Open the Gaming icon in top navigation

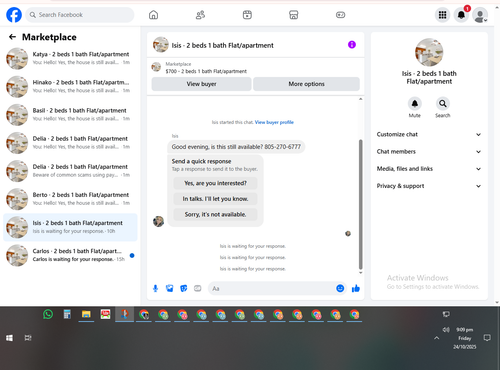click(x=340, y=15)
